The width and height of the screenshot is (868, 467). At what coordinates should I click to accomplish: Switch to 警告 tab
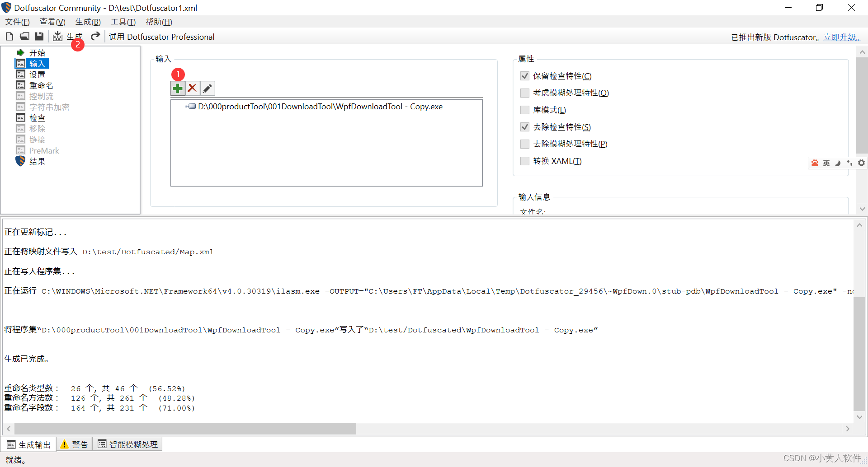74,444
